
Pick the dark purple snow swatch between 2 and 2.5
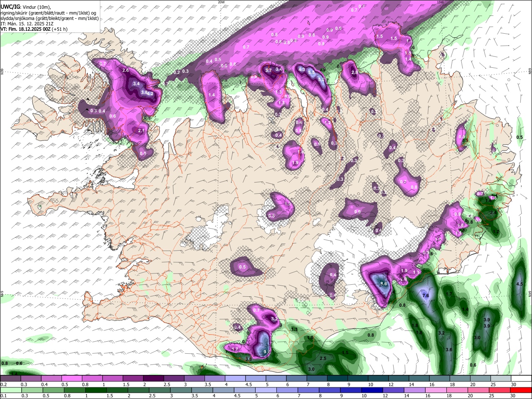pos(153,378)
